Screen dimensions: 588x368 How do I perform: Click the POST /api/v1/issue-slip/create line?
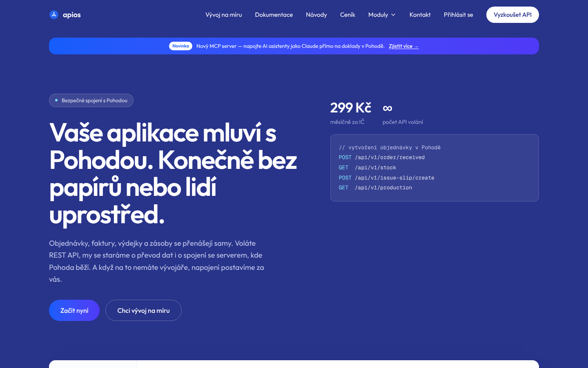386,178
